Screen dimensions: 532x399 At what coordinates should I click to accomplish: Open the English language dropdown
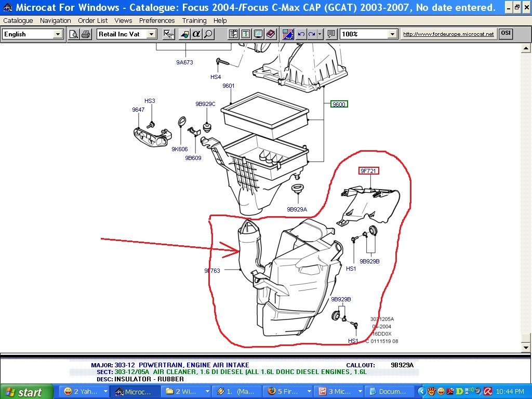coord(58,34)
